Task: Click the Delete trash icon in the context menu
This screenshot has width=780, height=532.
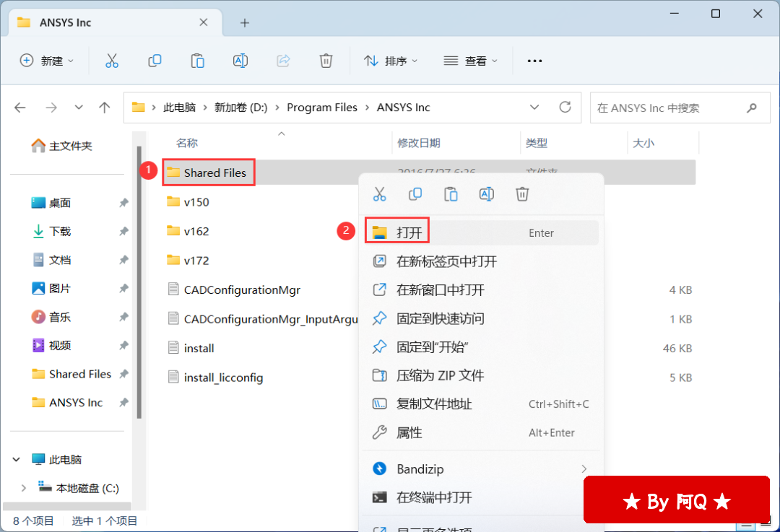Action: coord(522,194)
